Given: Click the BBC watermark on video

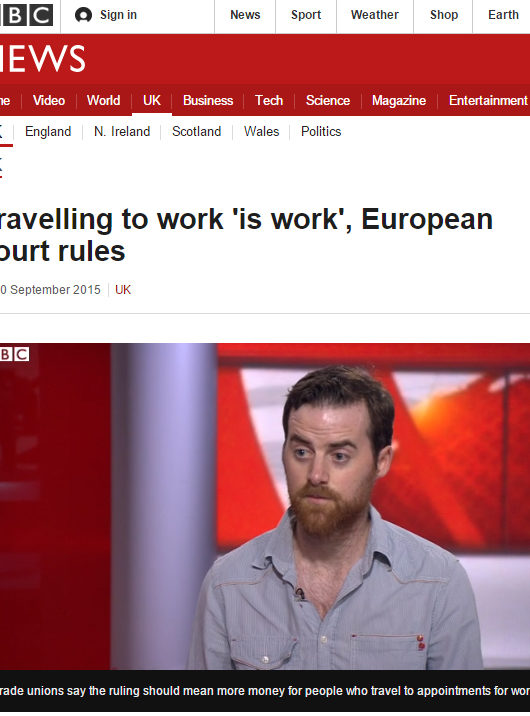Looking at the screenshot, I should coord(15,354).
